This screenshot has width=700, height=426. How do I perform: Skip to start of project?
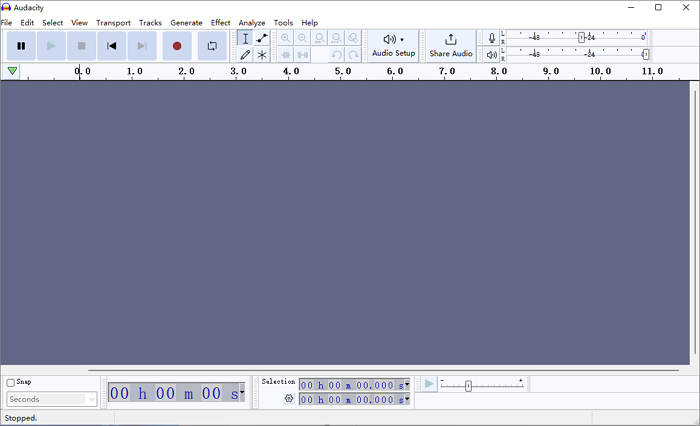pos(112,46)
